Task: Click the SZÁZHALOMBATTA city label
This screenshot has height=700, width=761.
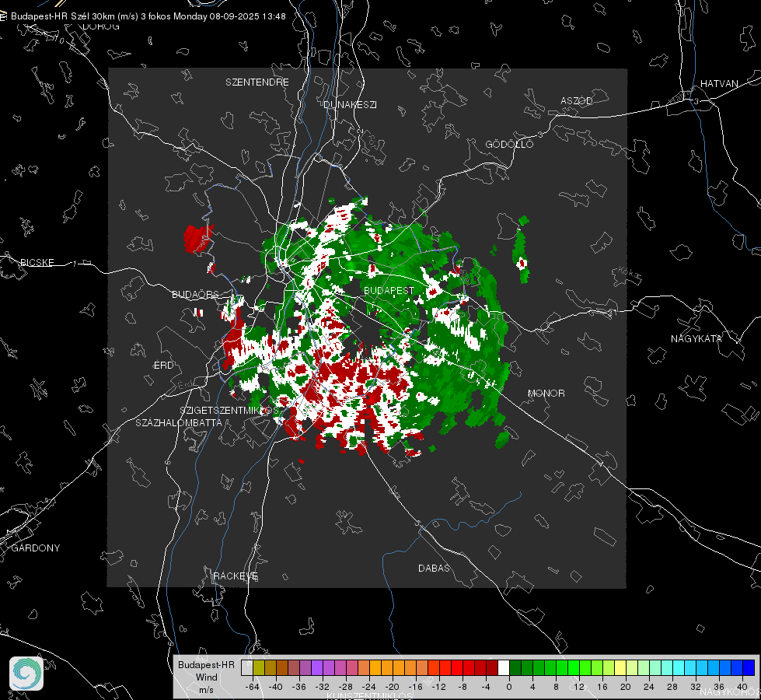Action: [179, 422]
